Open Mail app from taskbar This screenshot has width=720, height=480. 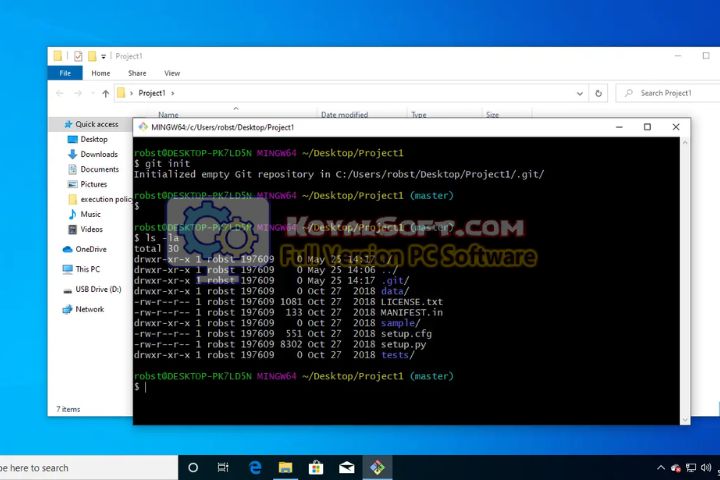[x=347, y=468]
